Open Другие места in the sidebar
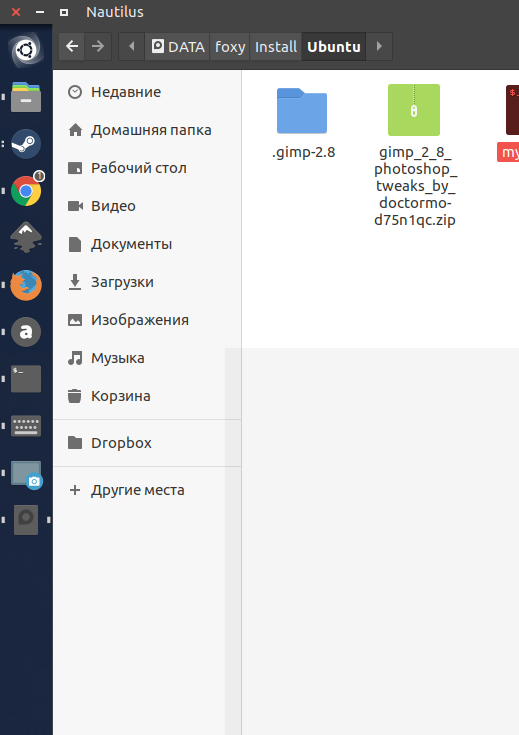Viewport: 519px width, 735px height. (x=147, y=490)
